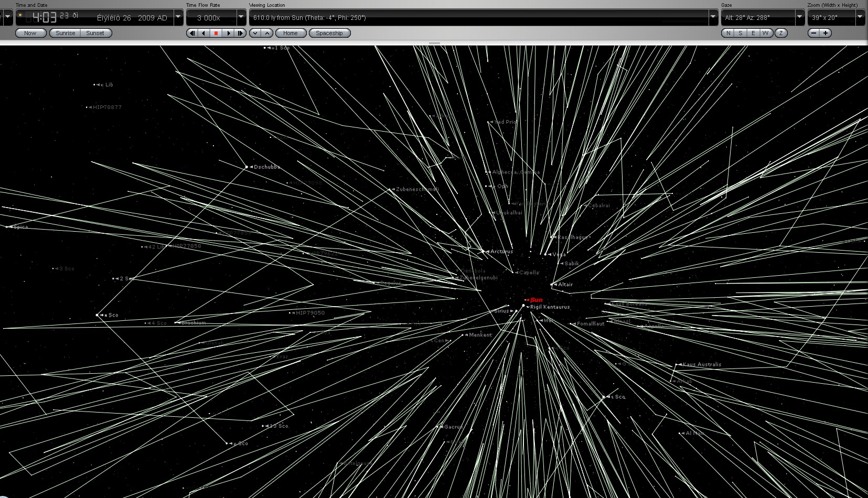Face west with the W gaze button
The height and width of the screenshot is (498, 868).
(x=766, y=33)
